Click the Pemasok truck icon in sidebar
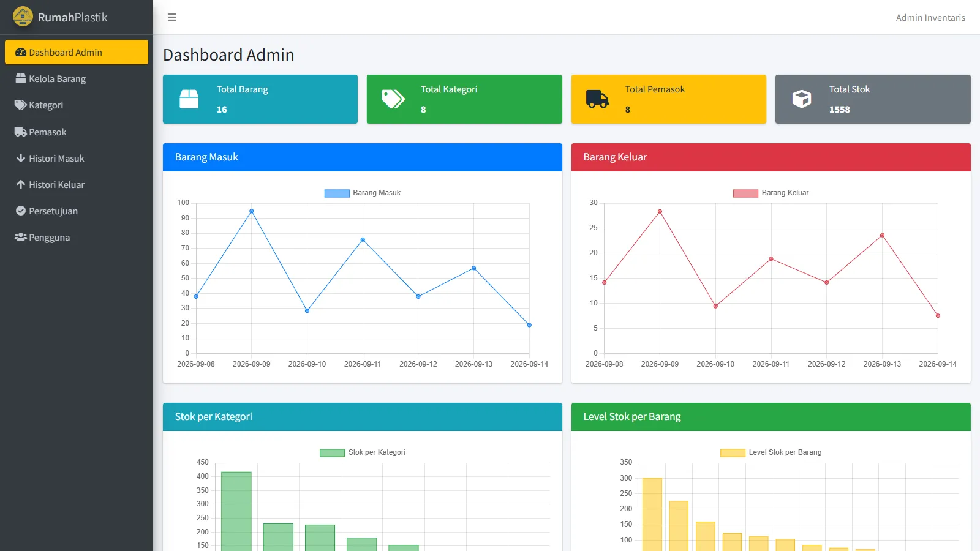 click(x=21, y=132)
